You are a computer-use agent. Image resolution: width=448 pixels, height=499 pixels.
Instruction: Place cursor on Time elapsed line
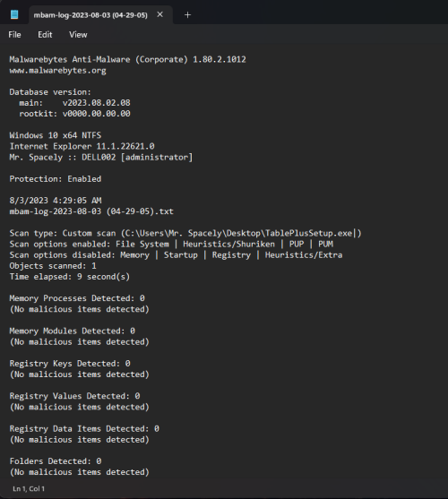[x=69, y=277]
